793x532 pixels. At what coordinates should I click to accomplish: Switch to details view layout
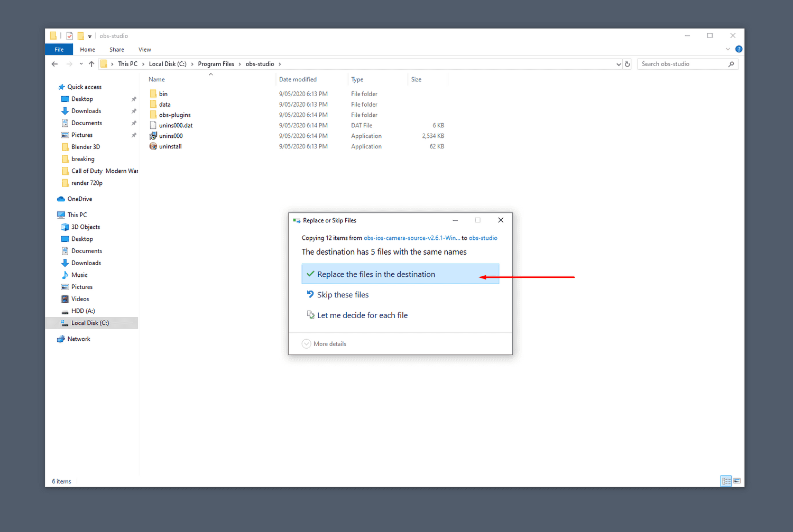click(x=726, y=481)
